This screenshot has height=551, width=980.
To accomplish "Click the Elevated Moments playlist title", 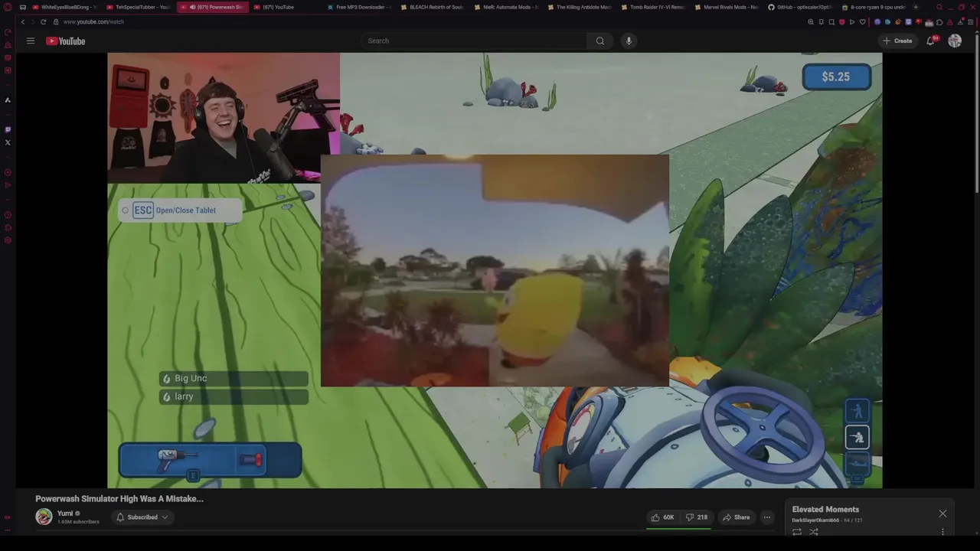I will (x=825, y=510).
